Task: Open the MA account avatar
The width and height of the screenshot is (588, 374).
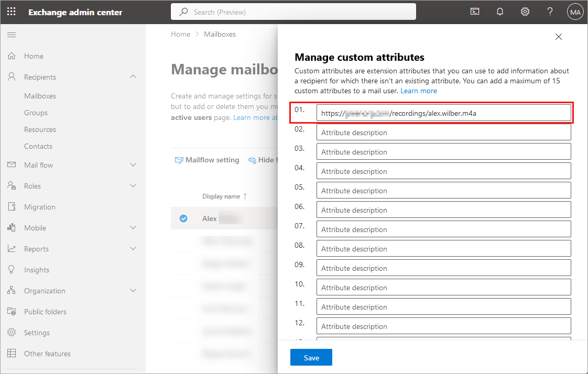Action: coord(575,11)
